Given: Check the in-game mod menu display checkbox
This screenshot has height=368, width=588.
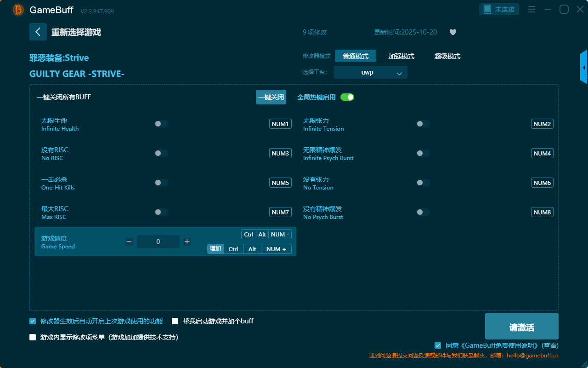Looking at the screenshot, I should tap(33, 337).
